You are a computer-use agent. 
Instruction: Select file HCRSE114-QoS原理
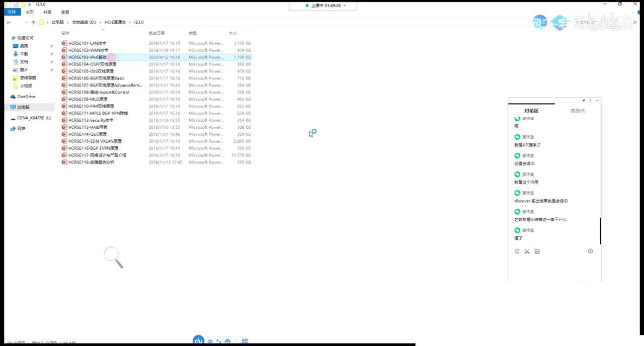pyautogui.click(x=88, y=134)
